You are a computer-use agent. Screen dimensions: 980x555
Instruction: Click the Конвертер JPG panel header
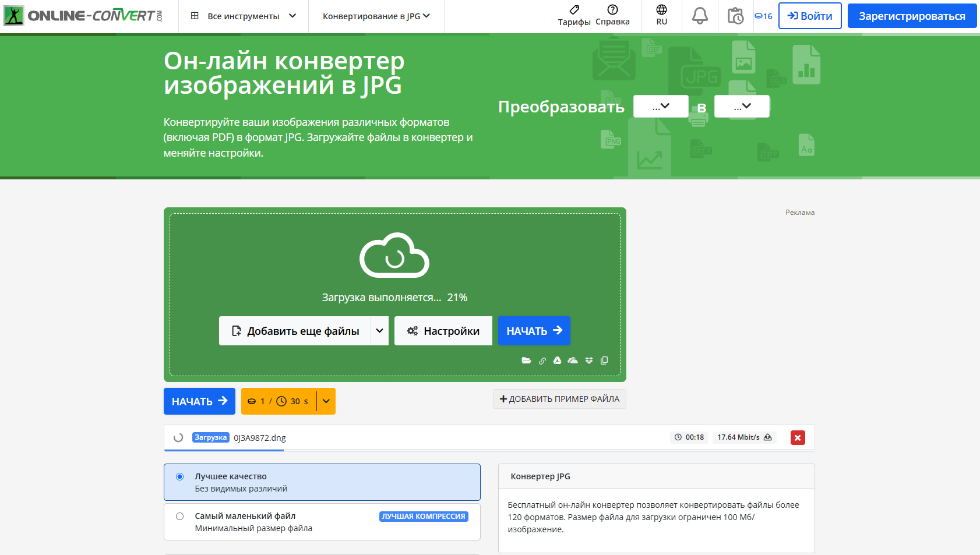[x=656, y=476]
